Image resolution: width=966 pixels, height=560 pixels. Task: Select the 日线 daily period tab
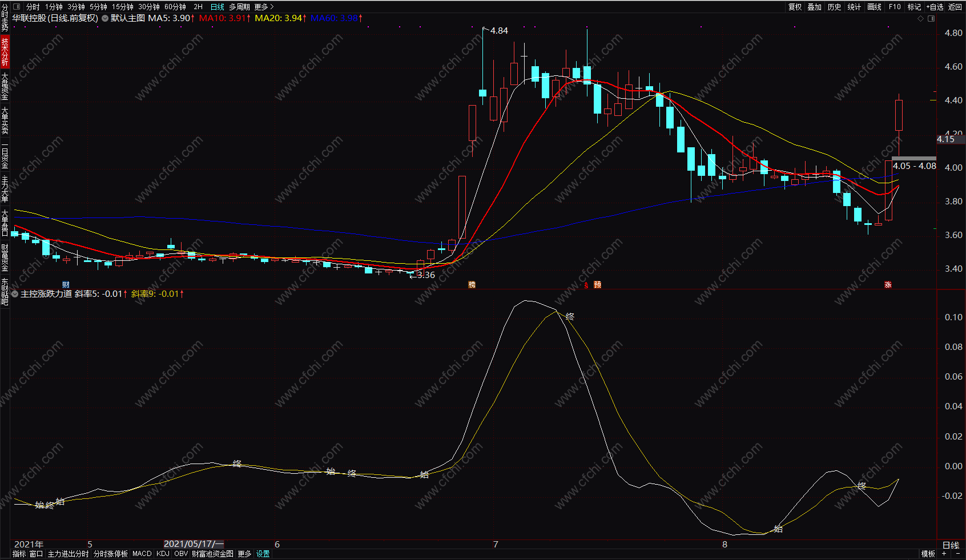click(x=218, y=7)
